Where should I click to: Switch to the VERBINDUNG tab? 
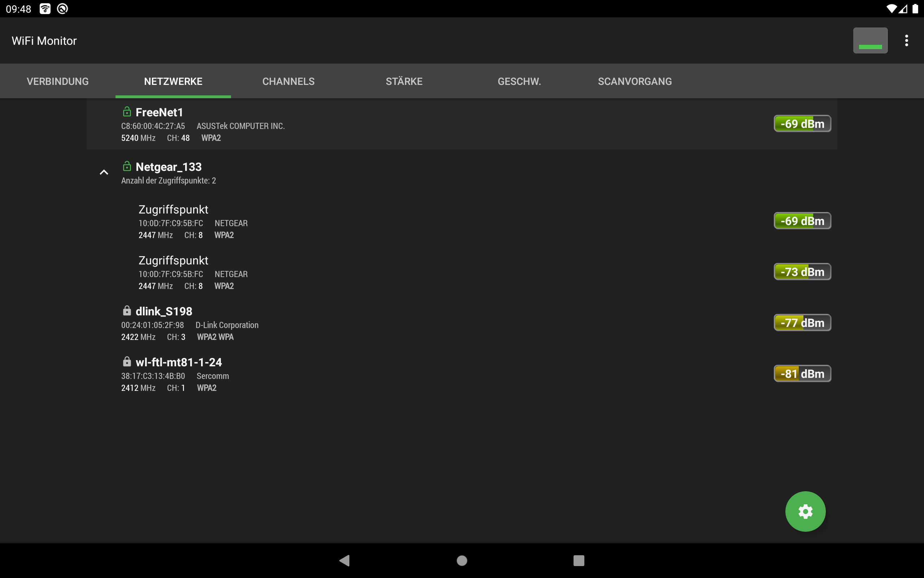pyautogui.click(x=58, y=81)
